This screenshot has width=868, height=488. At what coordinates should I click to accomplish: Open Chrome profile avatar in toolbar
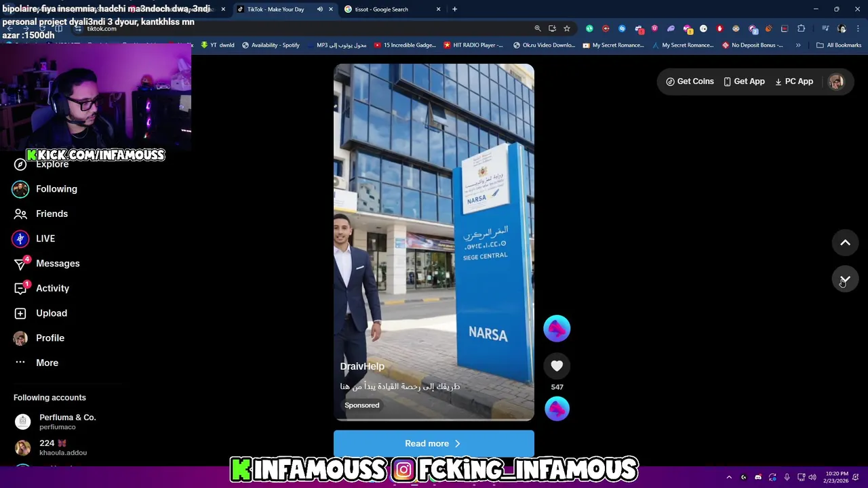(842, 28)
